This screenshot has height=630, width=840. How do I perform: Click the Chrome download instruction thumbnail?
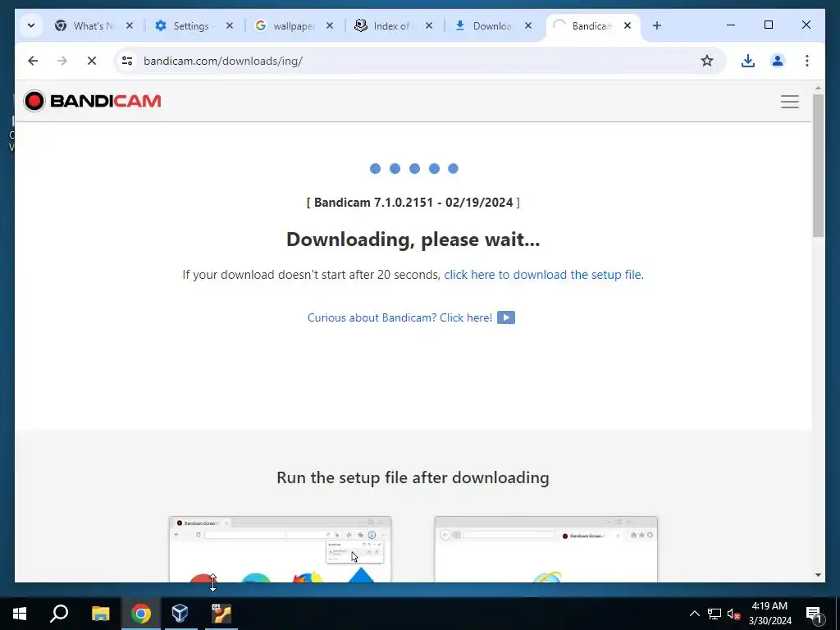(281, 549)
